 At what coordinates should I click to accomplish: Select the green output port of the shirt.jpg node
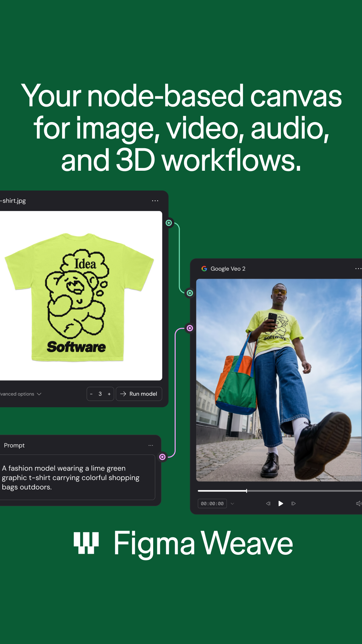click(x=169, y=223)
